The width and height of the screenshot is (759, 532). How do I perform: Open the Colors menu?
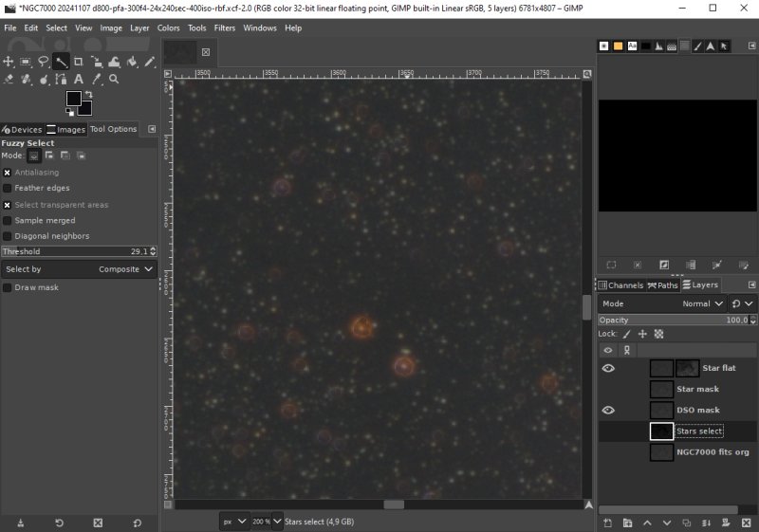[169, 28]
